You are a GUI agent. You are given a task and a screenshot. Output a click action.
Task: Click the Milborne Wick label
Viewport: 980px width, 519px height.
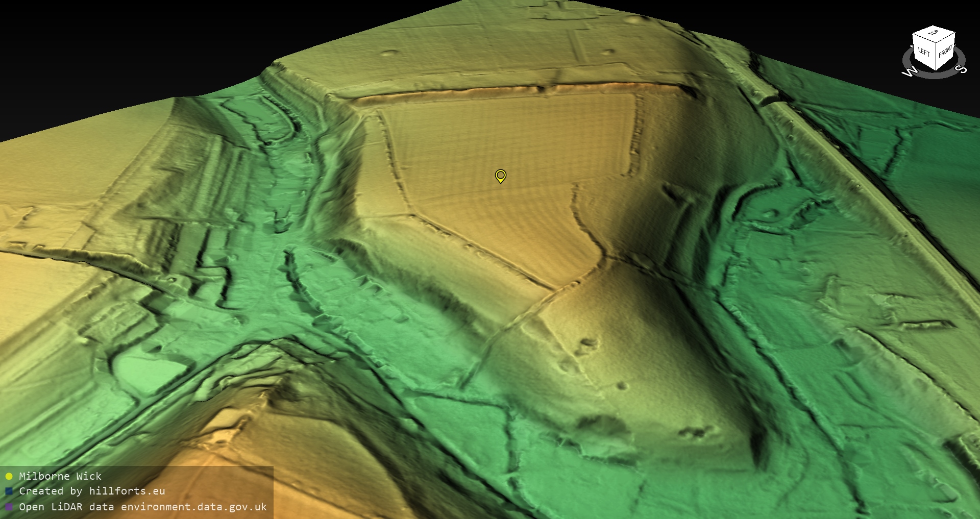[60, 476]
